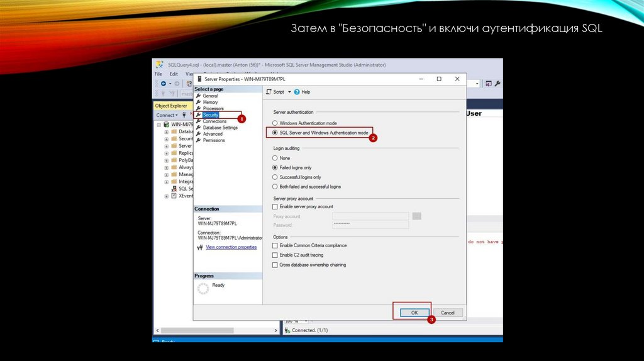
Task: Open the Connections page in Server Properties
Action: (214, 121)
